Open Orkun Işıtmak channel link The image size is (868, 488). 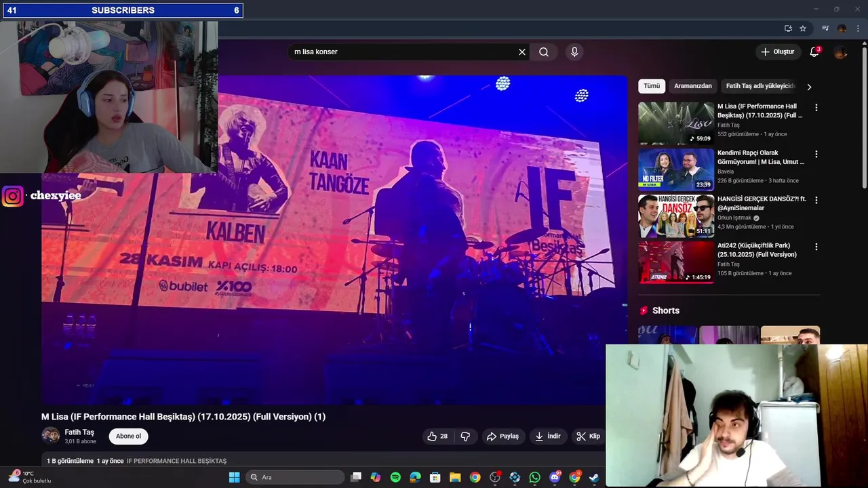pyautogui.click(x=734, y=218)
